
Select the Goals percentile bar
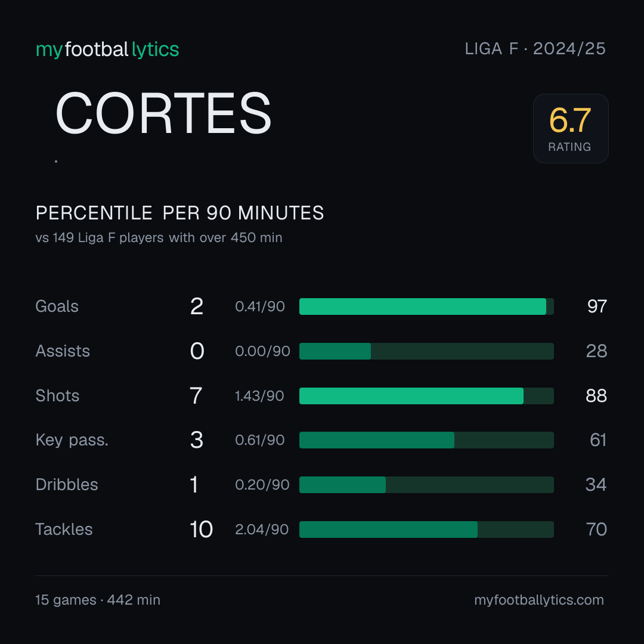426,306
